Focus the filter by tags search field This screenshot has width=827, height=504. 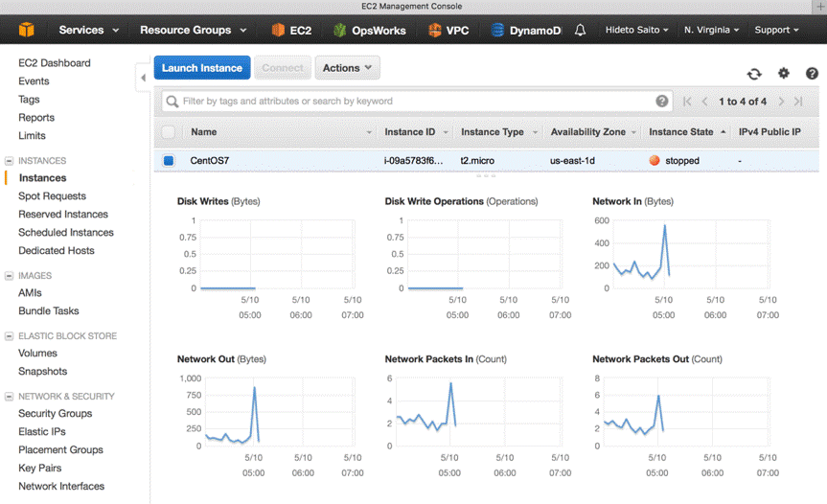pos(417,102)
